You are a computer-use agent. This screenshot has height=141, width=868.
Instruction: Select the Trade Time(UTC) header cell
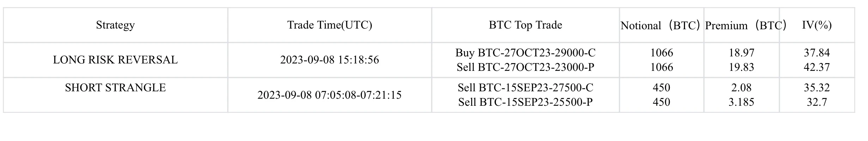[329, 25]
